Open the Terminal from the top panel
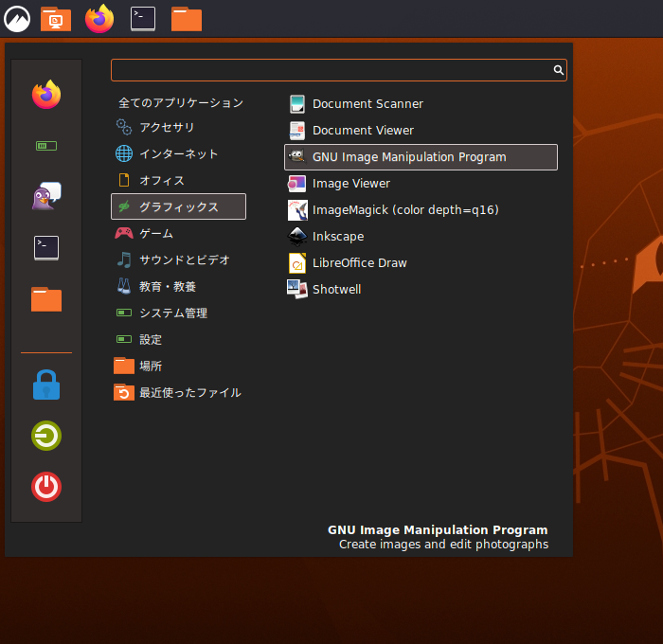Viewport: 663px width, 644px height. (x=143, y=19)
